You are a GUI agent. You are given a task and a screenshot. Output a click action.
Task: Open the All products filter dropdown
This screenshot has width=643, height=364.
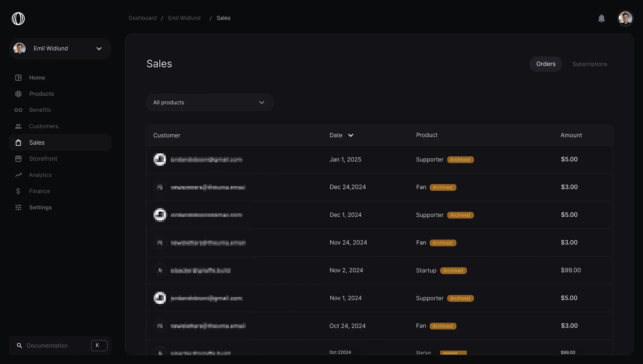click(210, 102)
